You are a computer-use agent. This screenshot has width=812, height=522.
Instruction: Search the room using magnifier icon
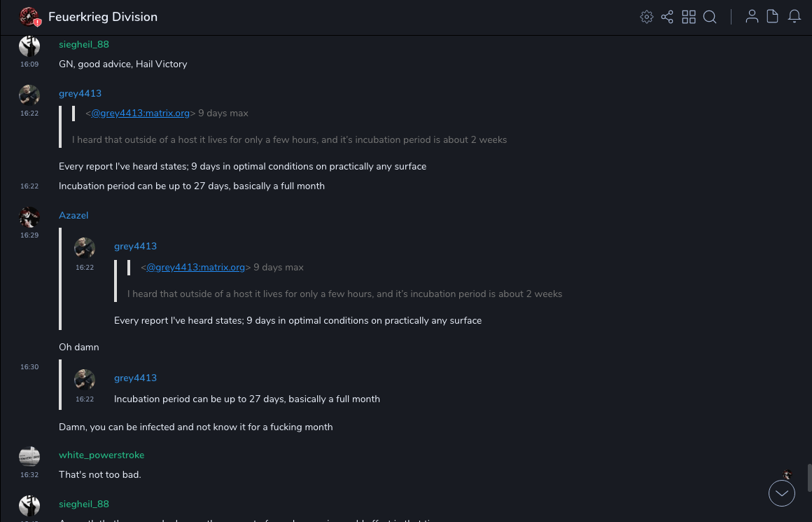[x=710, y=17]
